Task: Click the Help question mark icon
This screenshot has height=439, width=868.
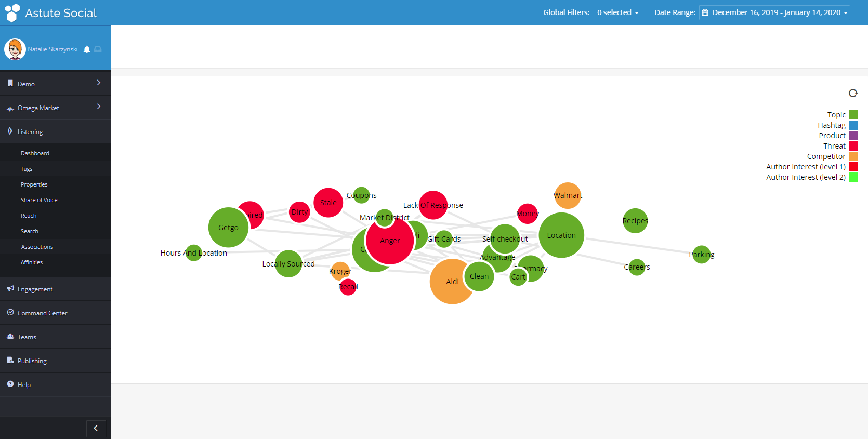Action: [x=10, y=384]
